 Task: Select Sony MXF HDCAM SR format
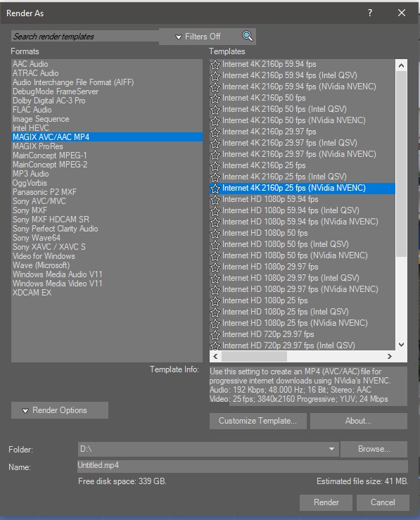pos(107,220)
